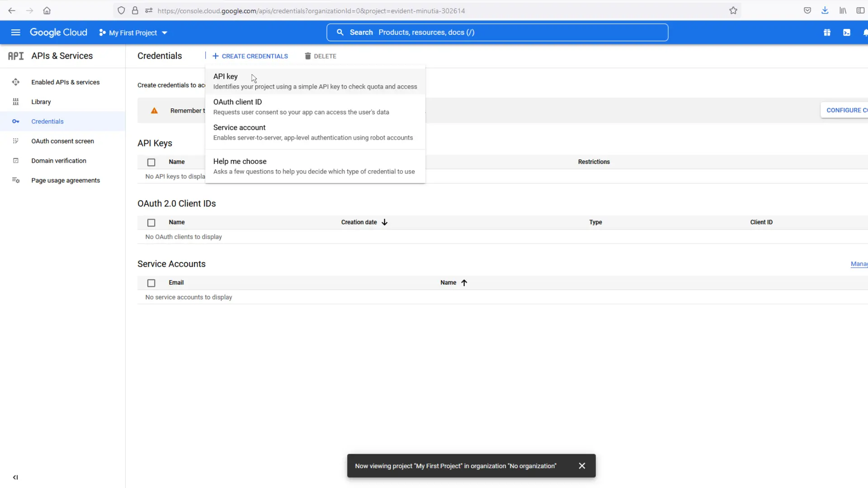This screenshot has width=868, height=488.
Task: Dismiss the organization notification banner
Action: (x=581, y=466)
